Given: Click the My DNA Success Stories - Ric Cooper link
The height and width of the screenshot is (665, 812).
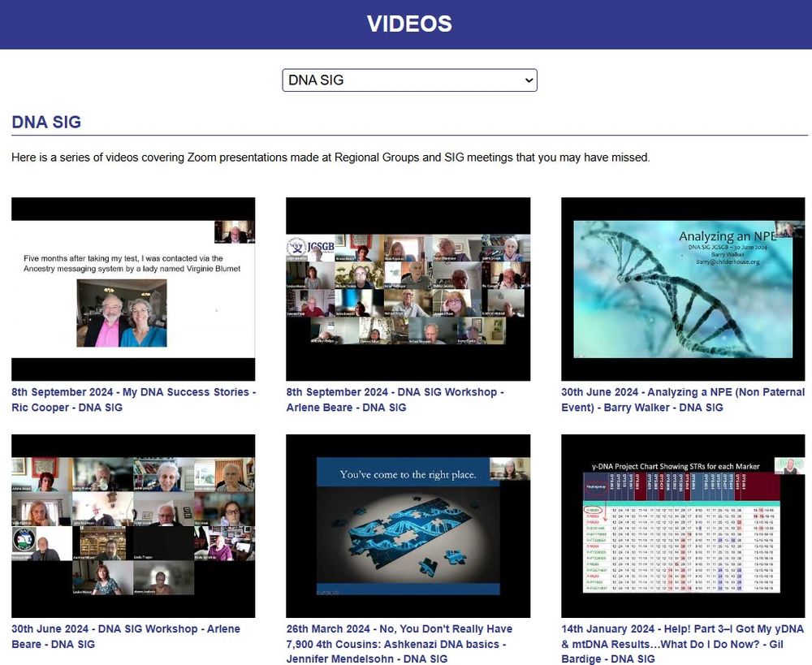Looking at the screenshot, I should pyautogui.click(x=134, y=399).
